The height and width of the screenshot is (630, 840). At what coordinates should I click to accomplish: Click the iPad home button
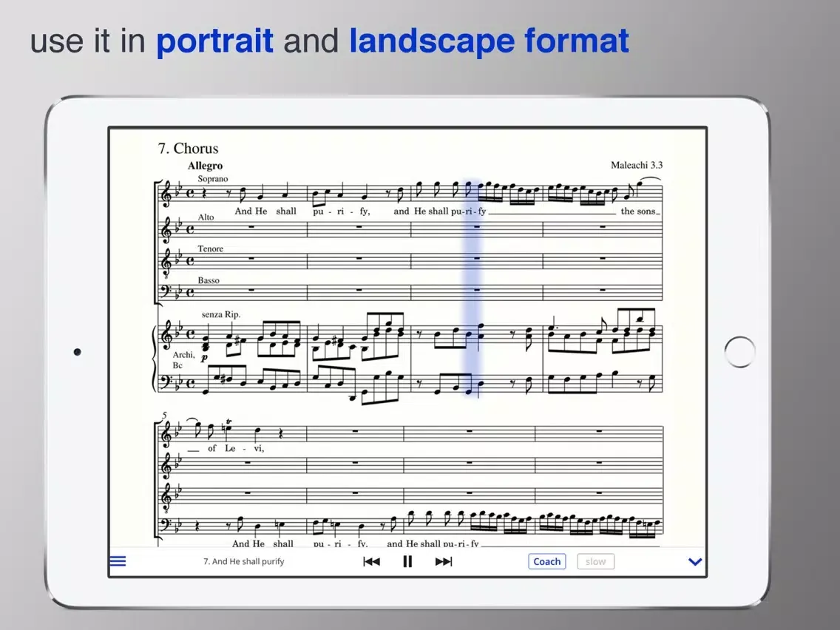click(739, 351)
